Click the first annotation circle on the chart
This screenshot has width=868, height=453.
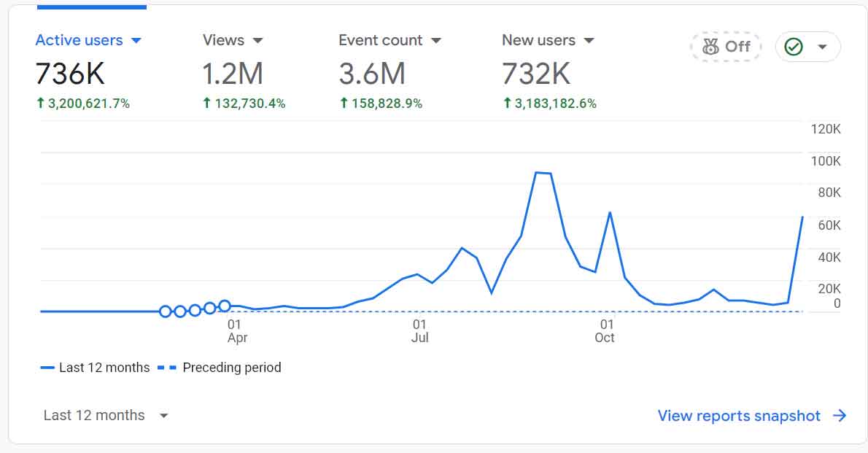pyautogui.click(x=165, y=311)
